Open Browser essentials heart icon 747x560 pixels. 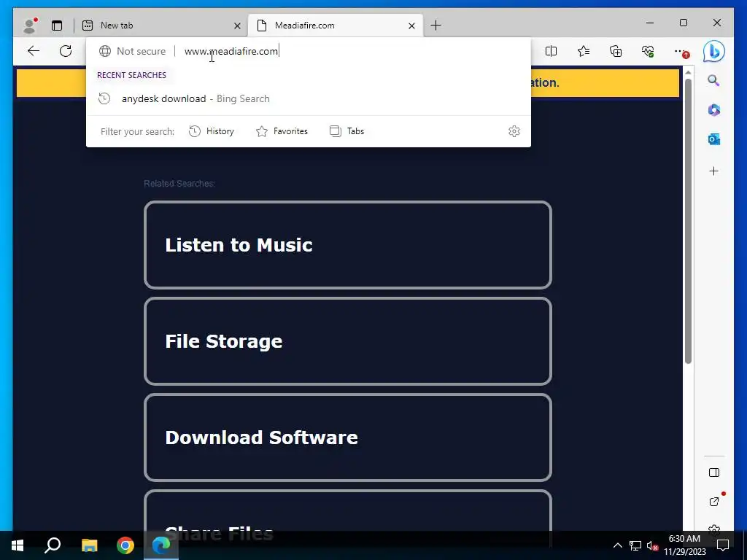(x=648, y=51)
